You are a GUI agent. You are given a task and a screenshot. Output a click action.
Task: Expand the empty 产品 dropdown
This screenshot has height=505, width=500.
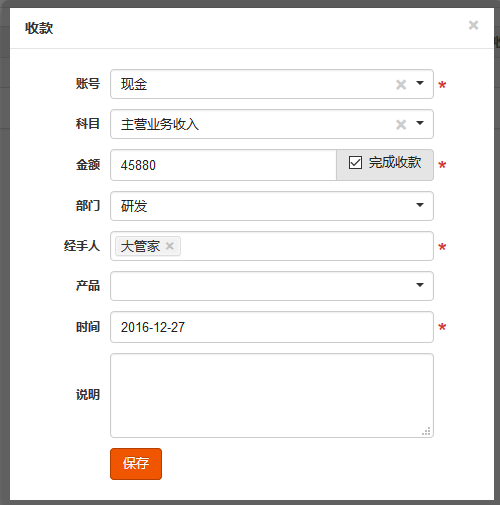[272, 286]
